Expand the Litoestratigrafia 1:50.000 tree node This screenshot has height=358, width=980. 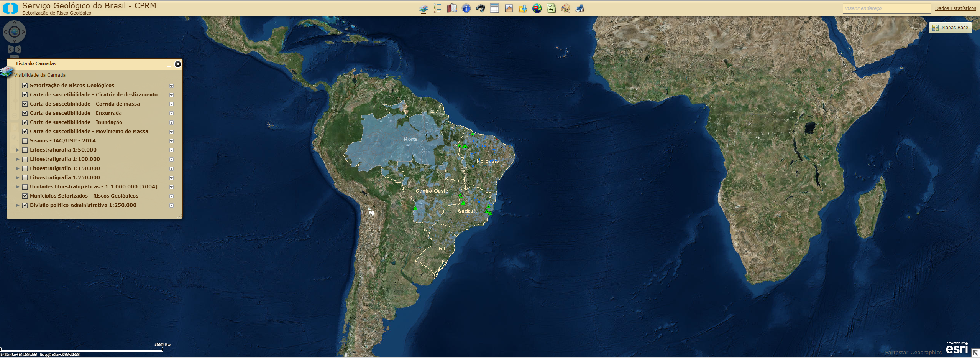[x=18, y=150]
